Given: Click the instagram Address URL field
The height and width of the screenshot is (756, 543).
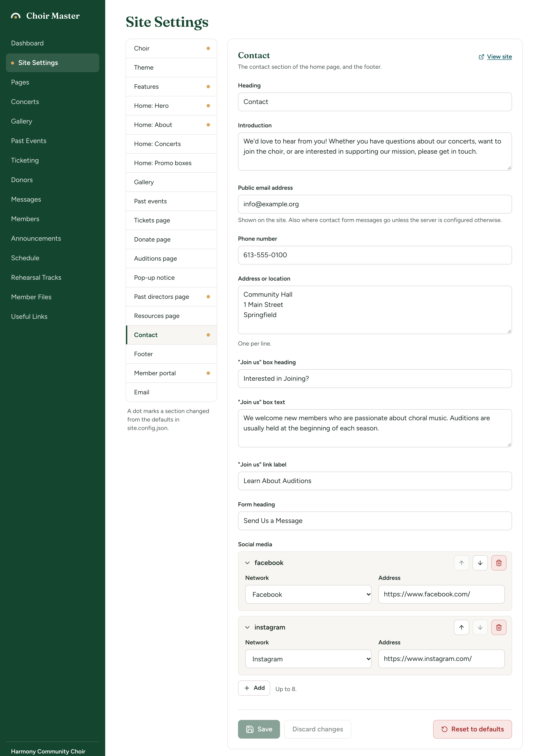Looking at the screenshot, I should tap(441, 659).
